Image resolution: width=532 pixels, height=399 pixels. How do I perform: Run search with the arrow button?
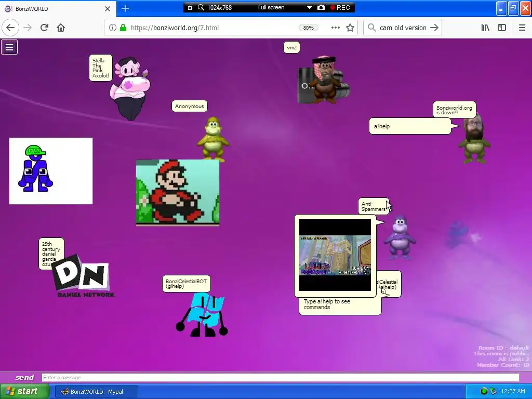tap(434, 28)
